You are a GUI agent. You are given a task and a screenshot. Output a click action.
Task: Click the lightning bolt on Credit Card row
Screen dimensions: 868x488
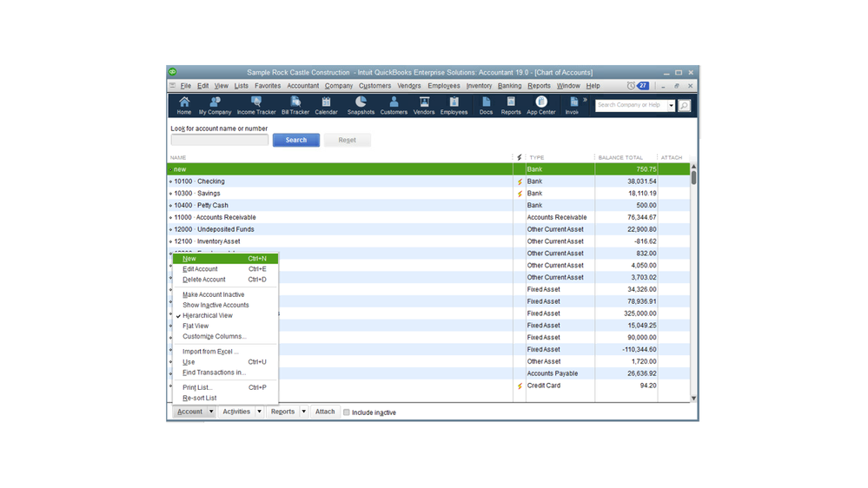(x=520, y=386)
